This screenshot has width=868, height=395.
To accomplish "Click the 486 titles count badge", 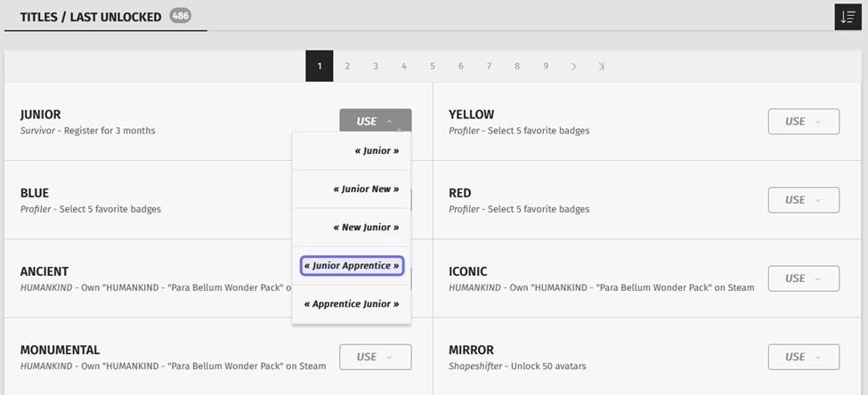I will pyautogui.click(x=181, y=16).
